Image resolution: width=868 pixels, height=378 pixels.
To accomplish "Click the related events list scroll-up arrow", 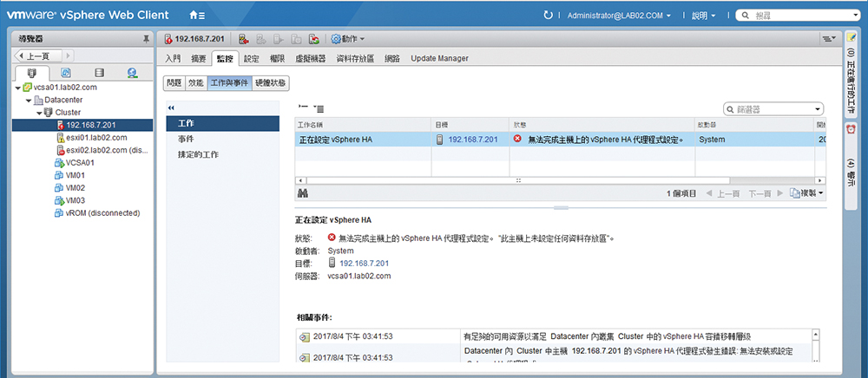I will tap(815, 335).
